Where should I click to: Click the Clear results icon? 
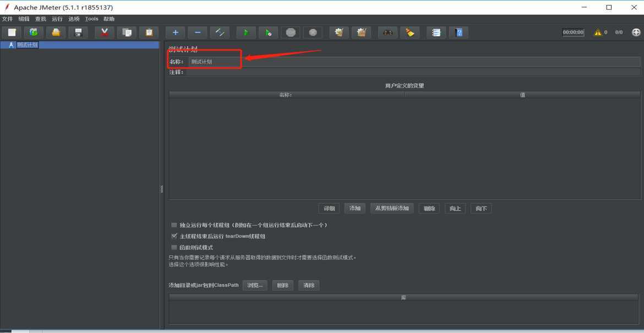click(x=339, y=32)
